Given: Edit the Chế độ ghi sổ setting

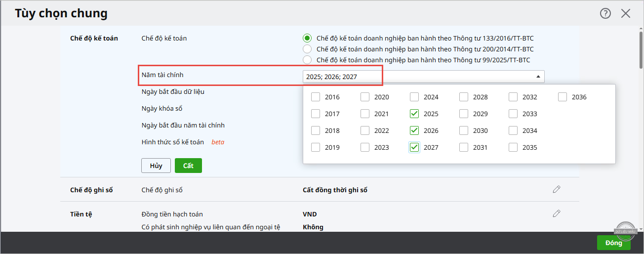Looking at the screenshot, I should point(557,189).
